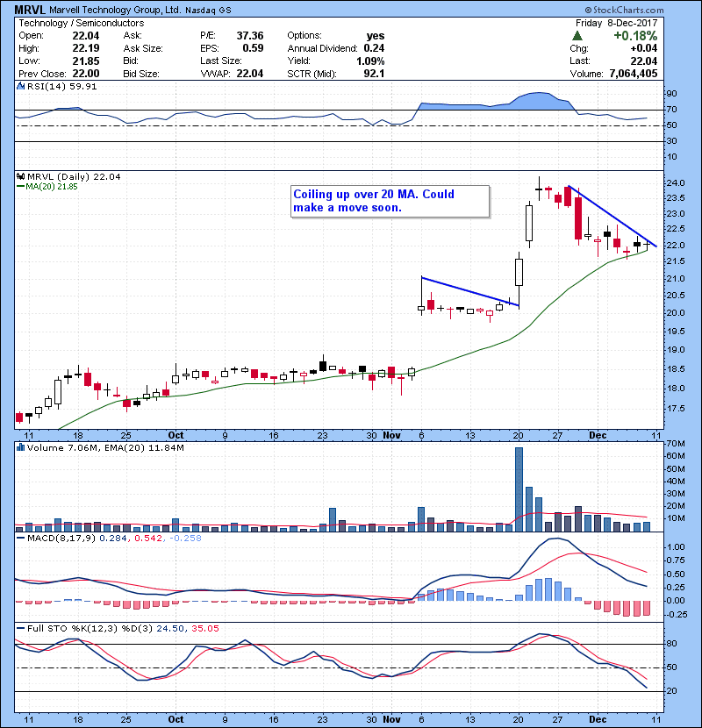The height and width of the screenshot is (728, 702).
Task: Click the VWAP 22.04 value
Action: coord(250,74)
